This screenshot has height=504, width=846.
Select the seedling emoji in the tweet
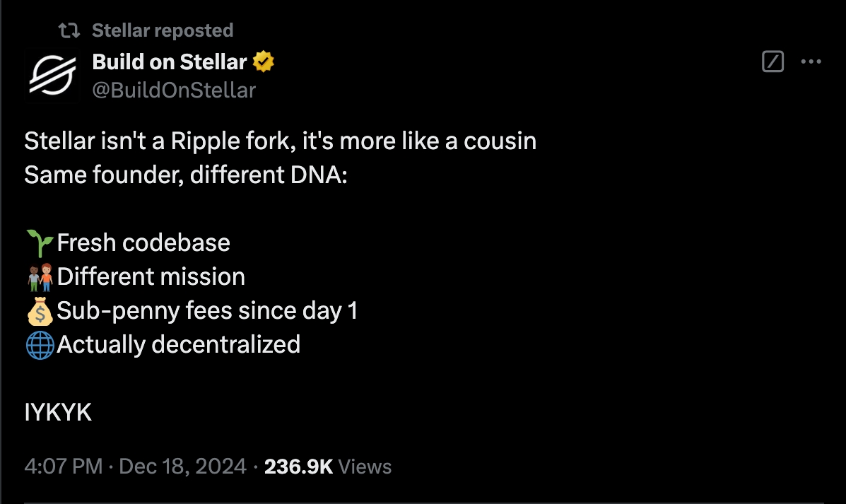(39, 242)
